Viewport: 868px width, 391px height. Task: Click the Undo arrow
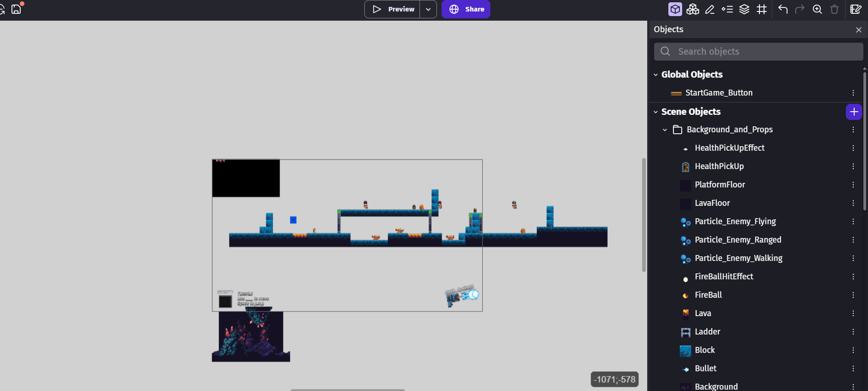click(782, 9)
